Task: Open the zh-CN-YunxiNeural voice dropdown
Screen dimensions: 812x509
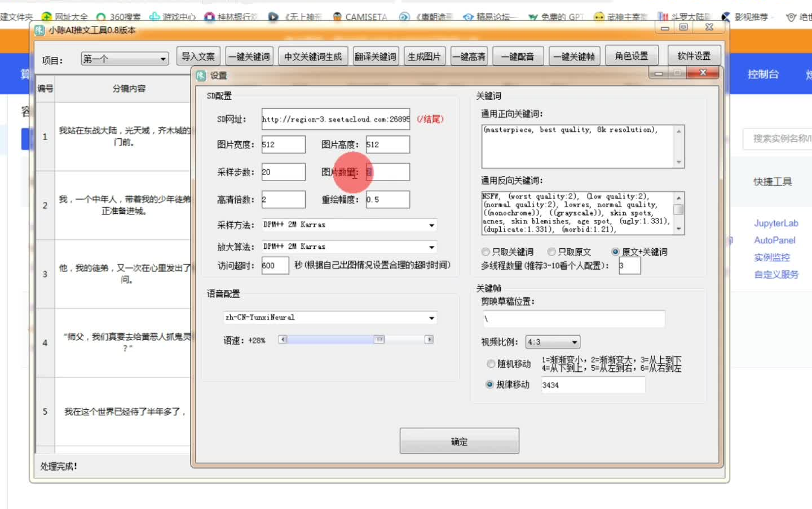Action: coord(330,318)
